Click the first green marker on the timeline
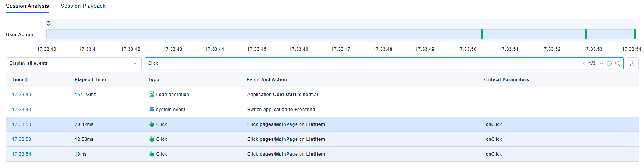 tap(482, 34)
